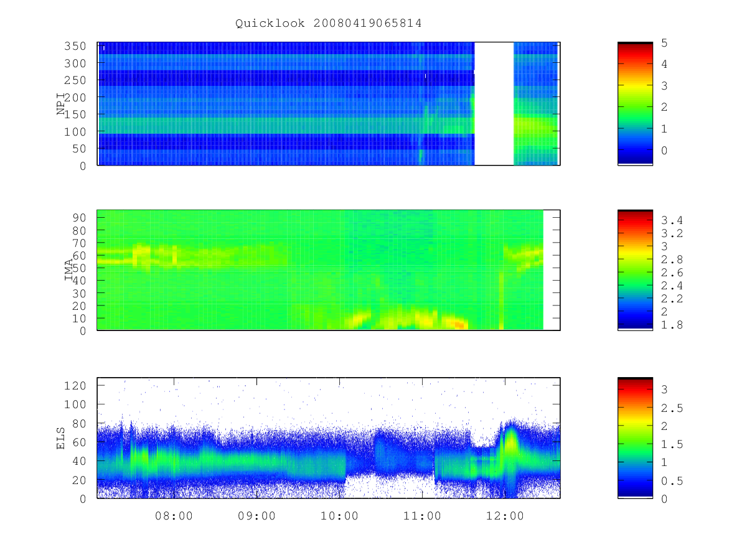This screenshot has height=560, width=747.
Task: Click the ELS colorbar
Action: [x=635, y=437]
